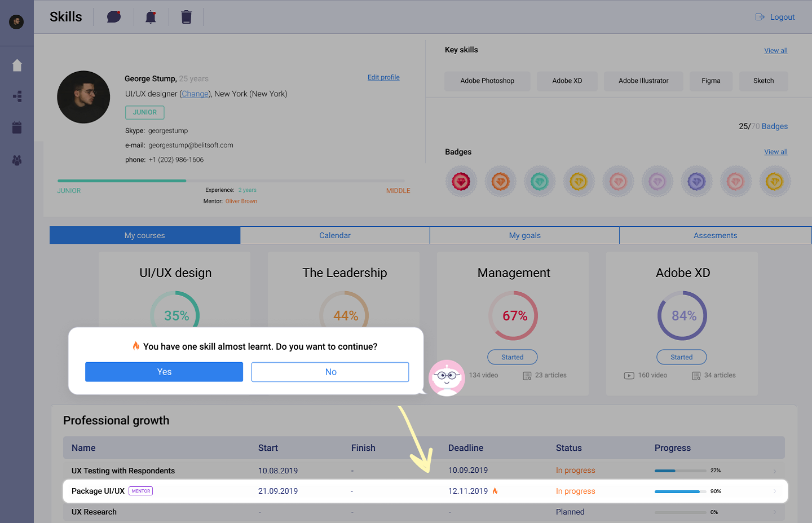Click the 67% ring on Management card
812x523 pixels.
(x=513, y=315)
